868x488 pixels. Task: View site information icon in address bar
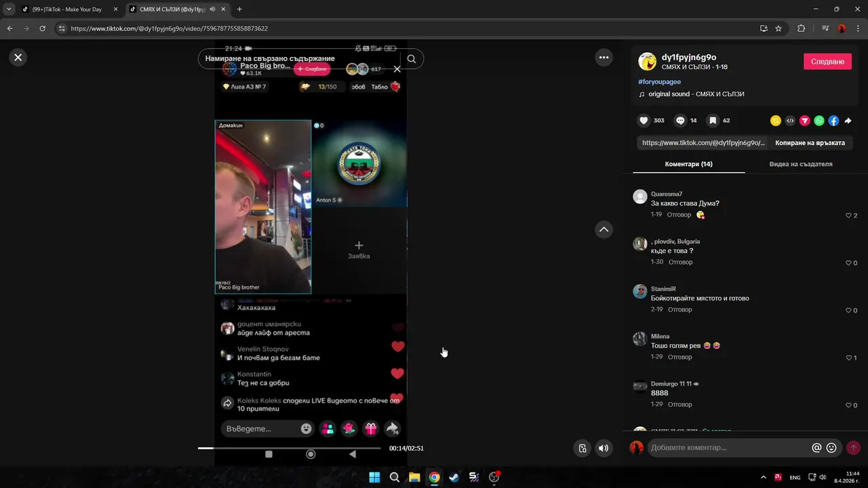(62, 28)
